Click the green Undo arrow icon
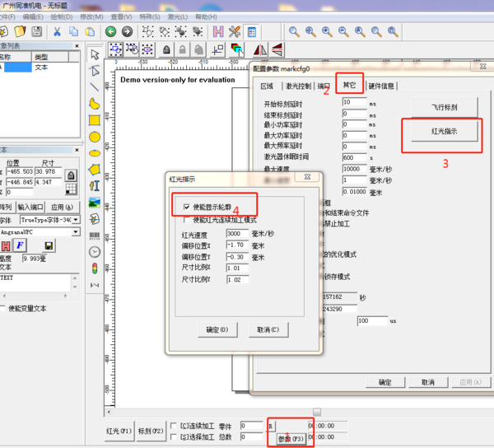Viewport: 494px width, 448px height. 110,31
